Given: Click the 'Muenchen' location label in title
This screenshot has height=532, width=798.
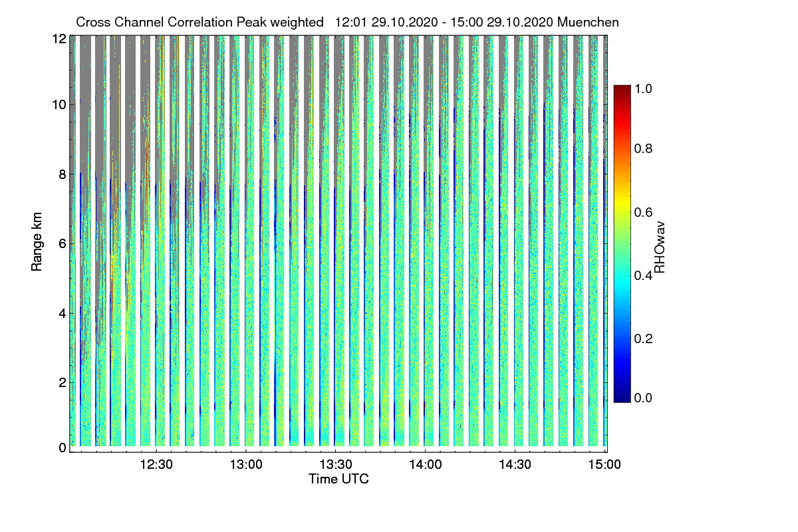Looking at the screenshot, I should 589,22.
